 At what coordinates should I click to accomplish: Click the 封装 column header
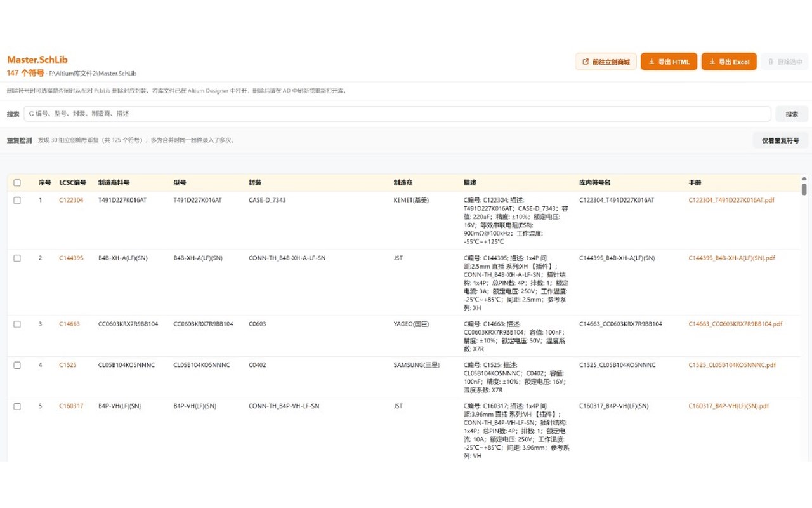coord(255,183)
